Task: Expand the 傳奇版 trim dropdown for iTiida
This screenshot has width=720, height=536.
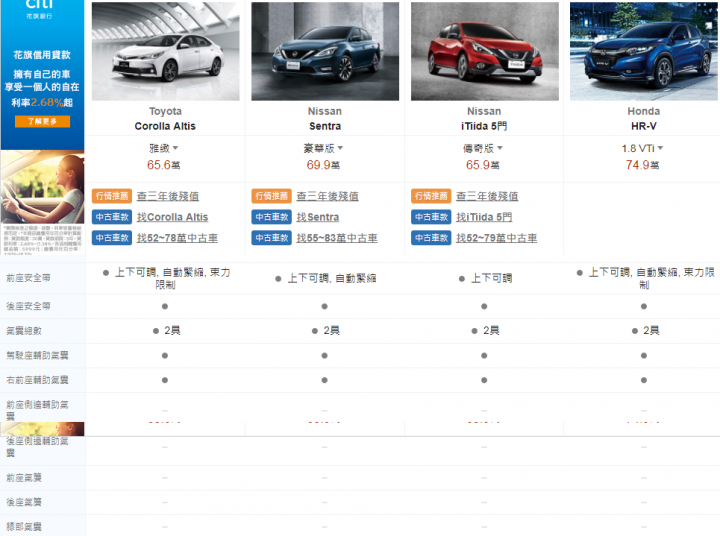Action: coord(483,148)
